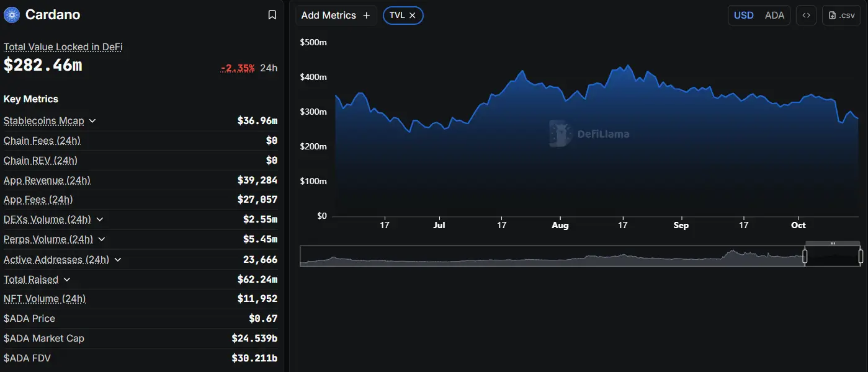Click the Cardano logo icon
The height and width of the screenshot is (372, 868).
11,14
